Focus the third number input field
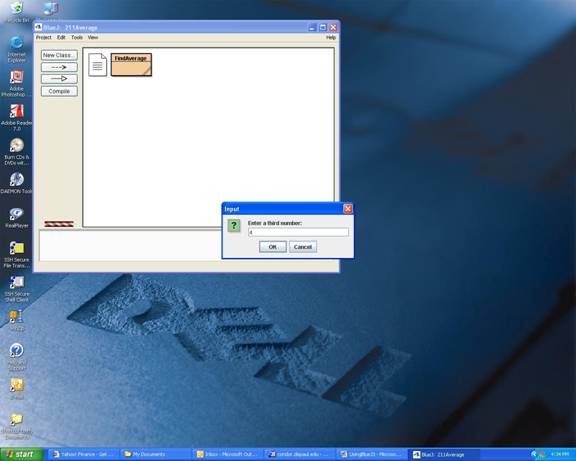 (298, 232)
